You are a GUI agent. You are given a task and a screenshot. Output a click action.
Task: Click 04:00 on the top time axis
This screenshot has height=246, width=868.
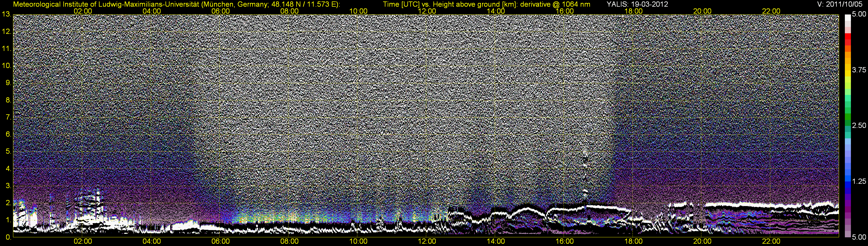pos(152,11)
